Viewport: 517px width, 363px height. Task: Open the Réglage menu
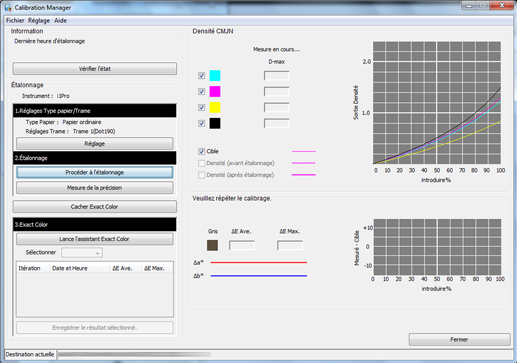point(39,21)
